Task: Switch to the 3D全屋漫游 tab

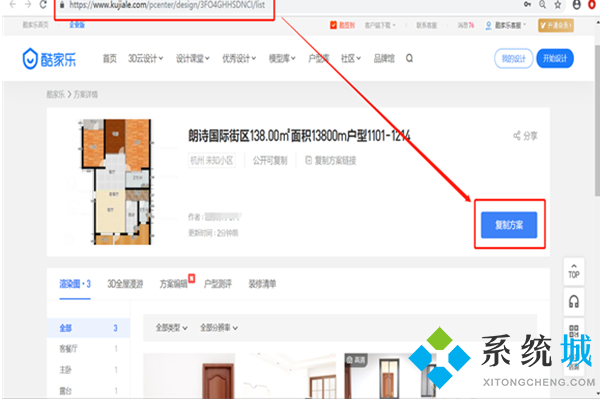Action: coord(126,284)
